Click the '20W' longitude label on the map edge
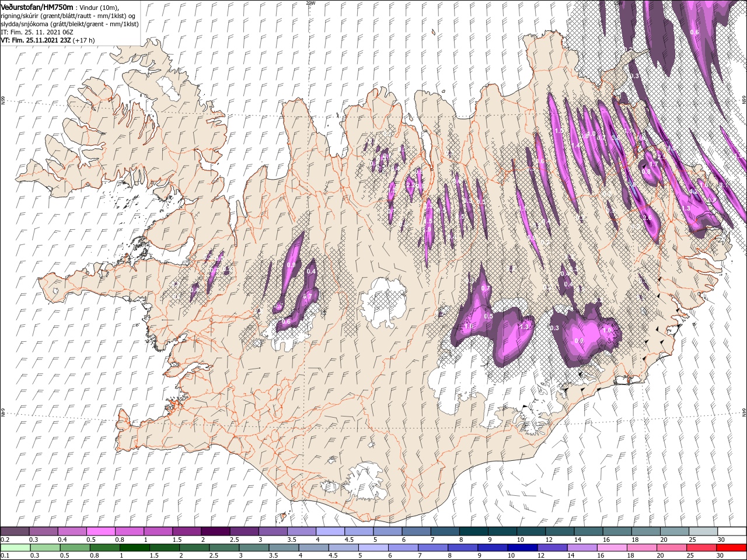 click(x=310, y=3)
